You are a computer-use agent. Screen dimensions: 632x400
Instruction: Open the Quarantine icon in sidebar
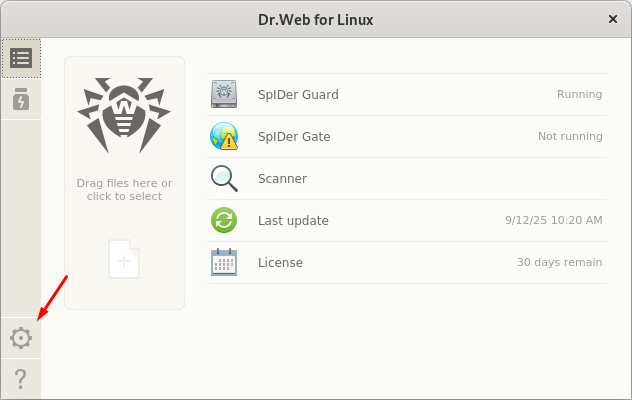click(21, 99)
